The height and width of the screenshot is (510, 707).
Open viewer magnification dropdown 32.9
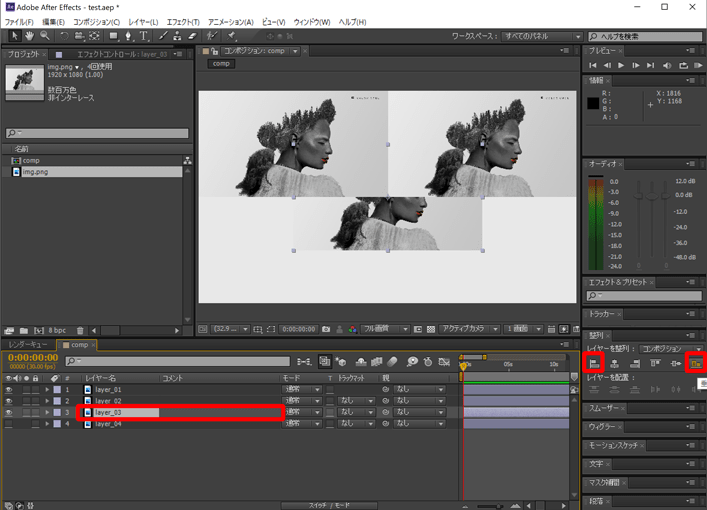click(231, 329)
